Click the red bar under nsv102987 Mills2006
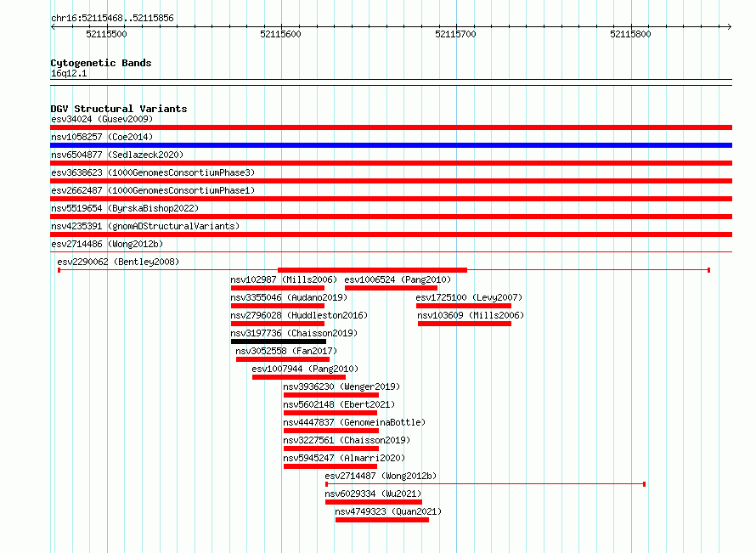This screenshot has height=553, width=756. 278,288
